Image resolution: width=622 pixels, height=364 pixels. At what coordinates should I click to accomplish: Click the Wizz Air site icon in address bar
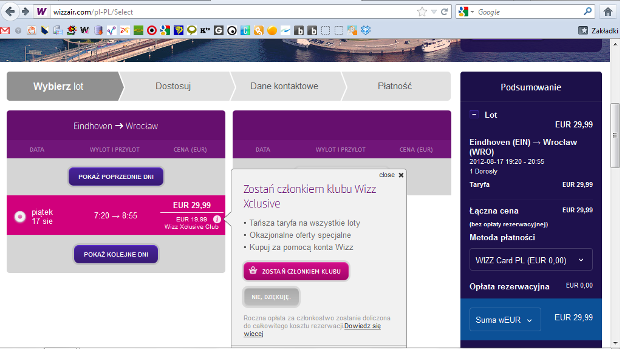click(42, 12)
